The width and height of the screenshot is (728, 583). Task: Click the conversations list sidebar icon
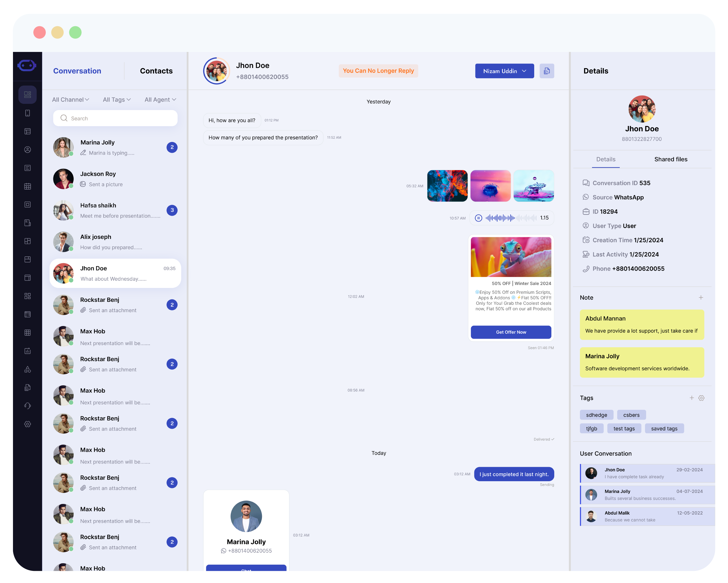(27, 94)
